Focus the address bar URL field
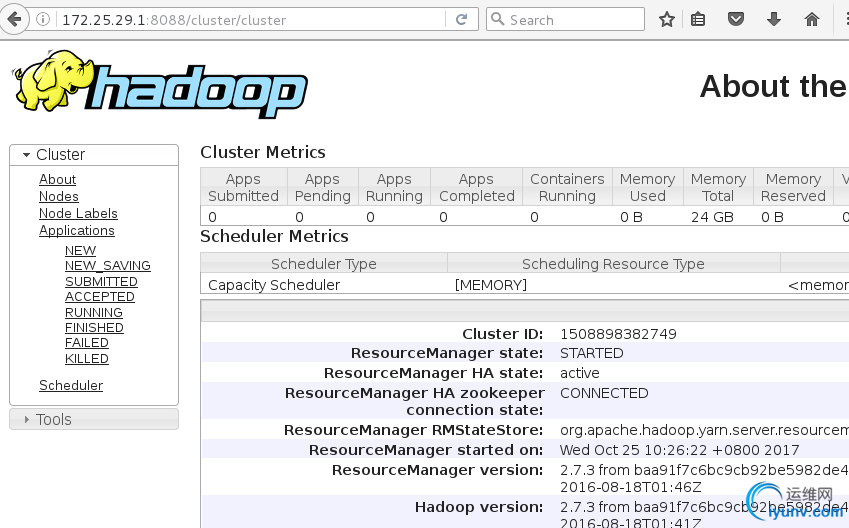Image resolution: width=849 pixels, height=528 pixels. [252, 20]
